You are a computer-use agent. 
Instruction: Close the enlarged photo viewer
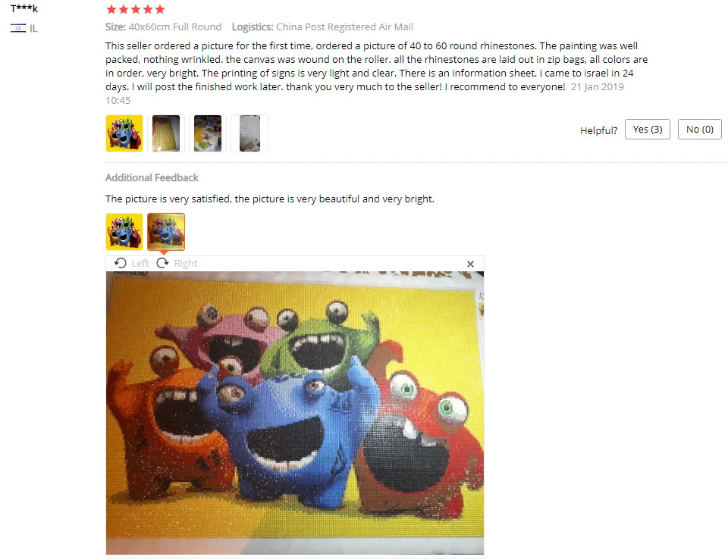470,264
